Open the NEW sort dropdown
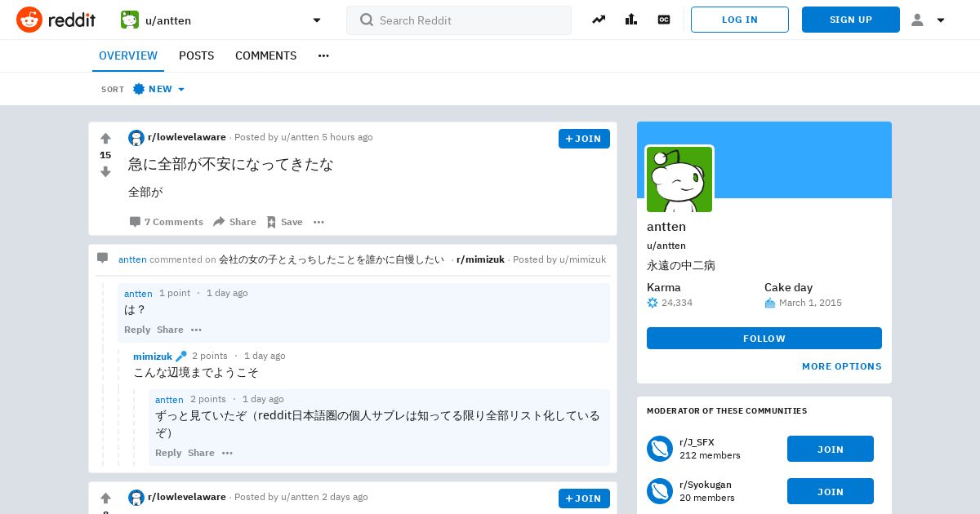Screen dimensions: 980x514 (x=159, y=89)
